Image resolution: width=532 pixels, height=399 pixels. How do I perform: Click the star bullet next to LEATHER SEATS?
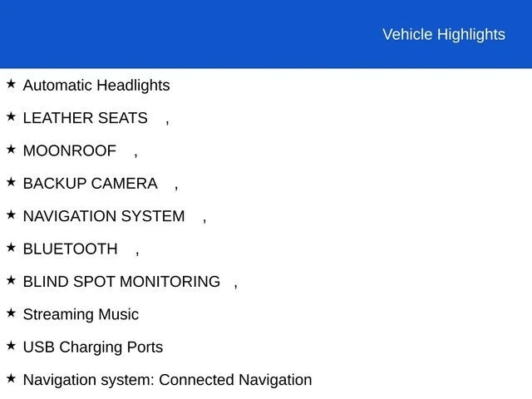[11, 117]
